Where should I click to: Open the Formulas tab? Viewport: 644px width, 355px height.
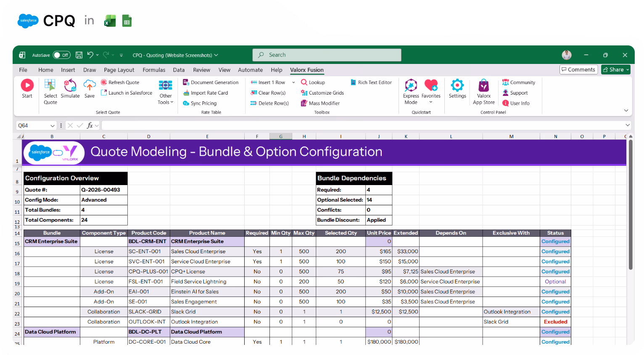pos(154,70)
